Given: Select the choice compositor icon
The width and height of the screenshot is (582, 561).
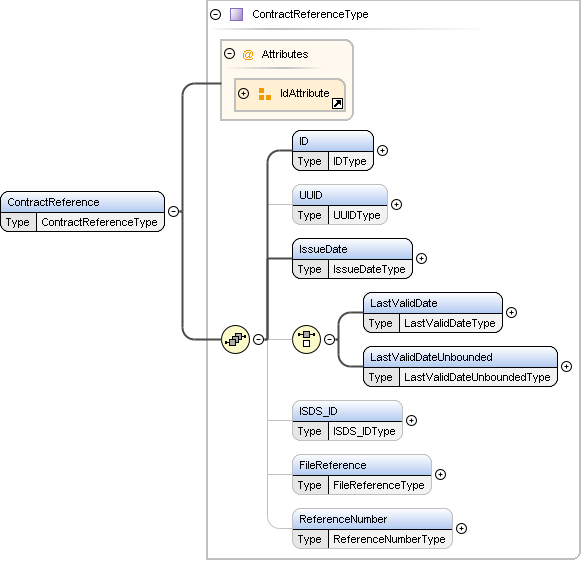Looking at the screenshot, I should point(306,339).
